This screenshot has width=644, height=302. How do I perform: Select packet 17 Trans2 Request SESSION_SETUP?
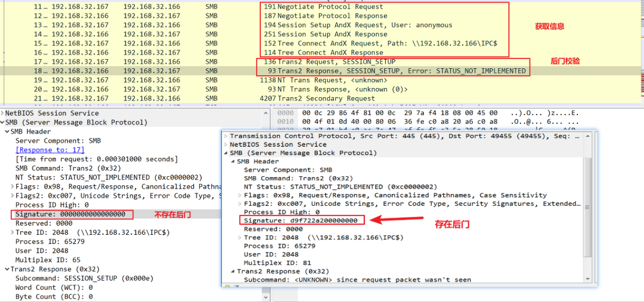322,62
